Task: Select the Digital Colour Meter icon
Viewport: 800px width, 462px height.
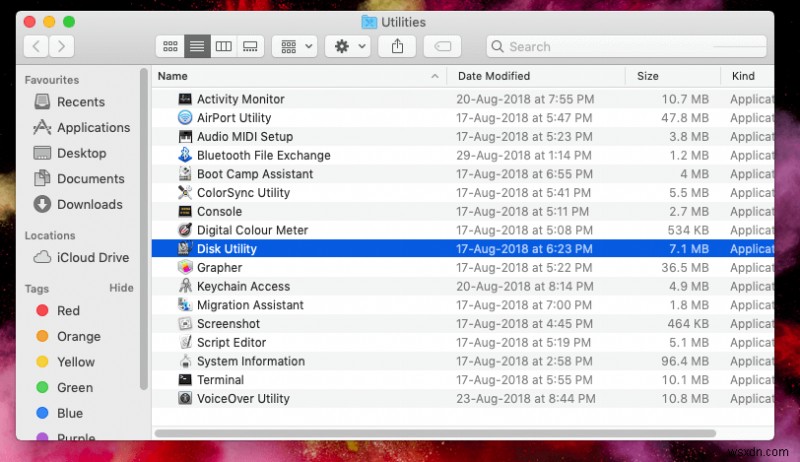Action: [x=185, y=230]
